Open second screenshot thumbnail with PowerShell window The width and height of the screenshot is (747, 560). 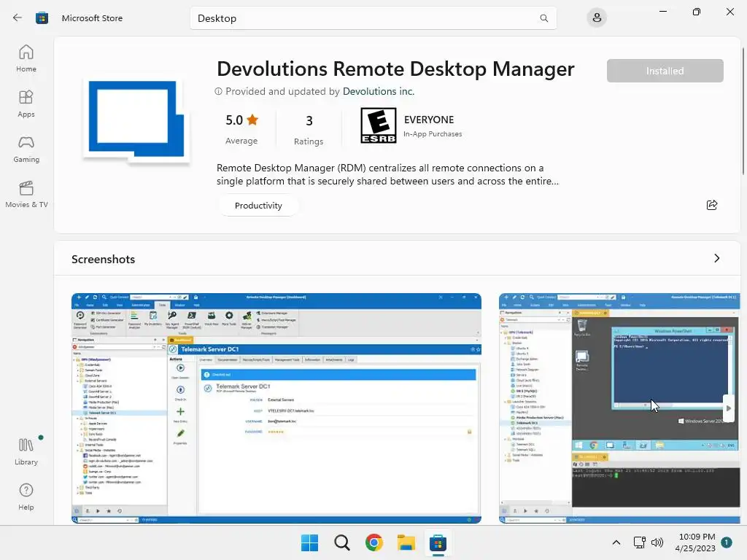[x=619, y=408]
